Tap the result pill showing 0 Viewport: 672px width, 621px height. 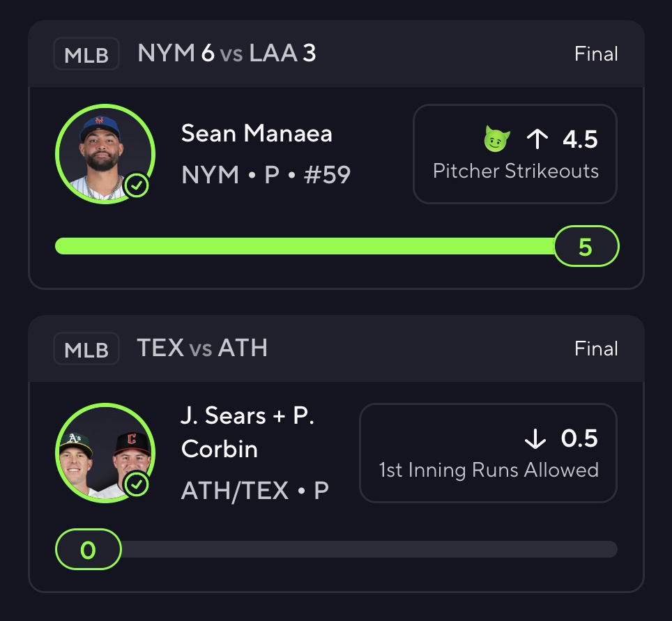pos(88,550)
